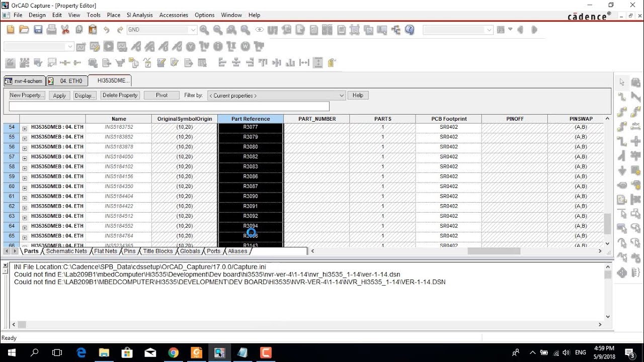This screenshot has width=644, height=362.
Task: Click the current marker I icon
Action: [218, 47]
